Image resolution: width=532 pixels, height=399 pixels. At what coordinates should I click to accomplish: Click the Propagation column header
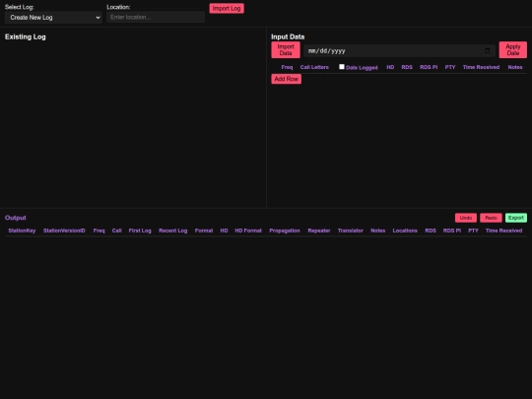point(285,231)
